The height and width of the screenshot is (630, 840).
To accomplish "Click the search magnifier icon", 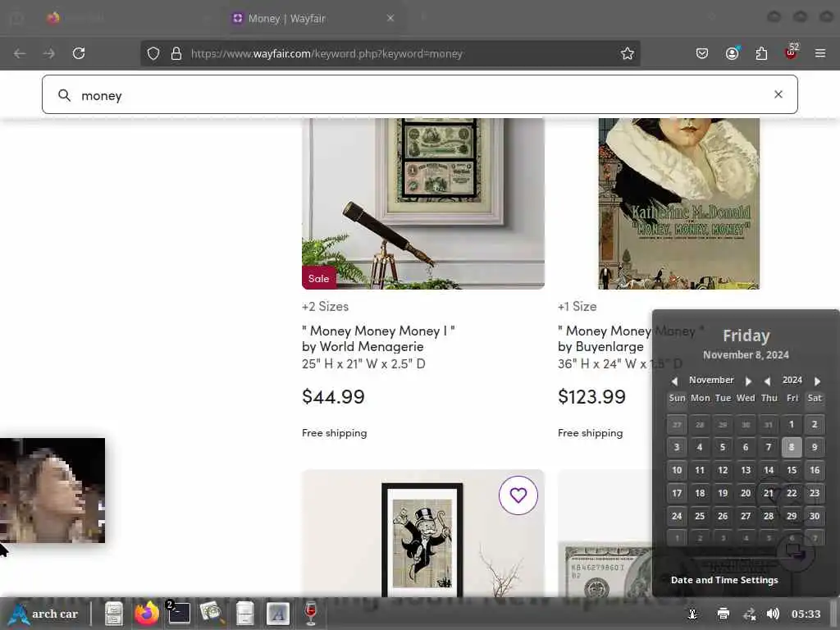I will (x=64, y=95).
